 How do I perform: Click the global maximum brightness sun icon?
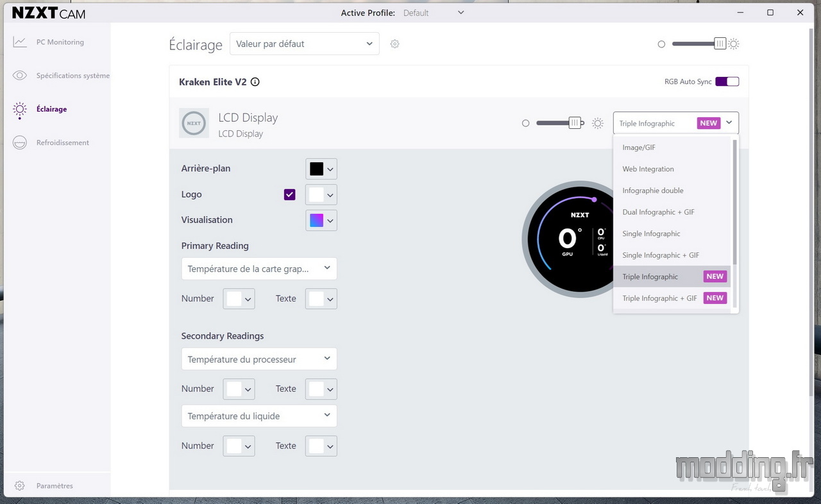[x=734, y=44]
